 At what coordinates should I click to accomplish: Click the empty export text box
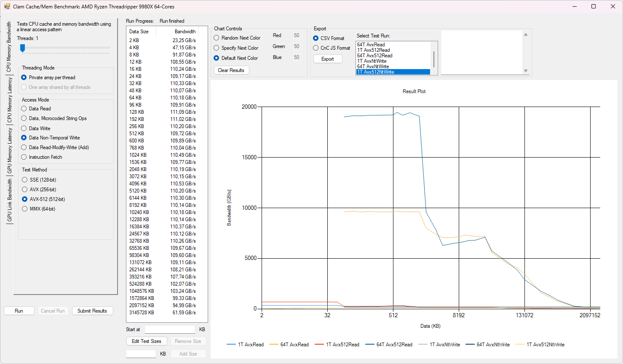(x=482, y=53)
